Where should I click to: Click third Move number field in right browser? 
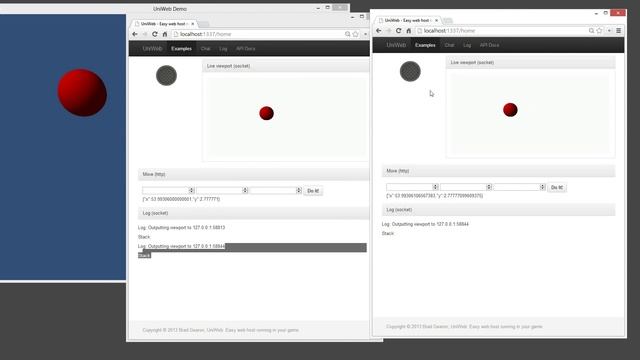coord(520,187)
